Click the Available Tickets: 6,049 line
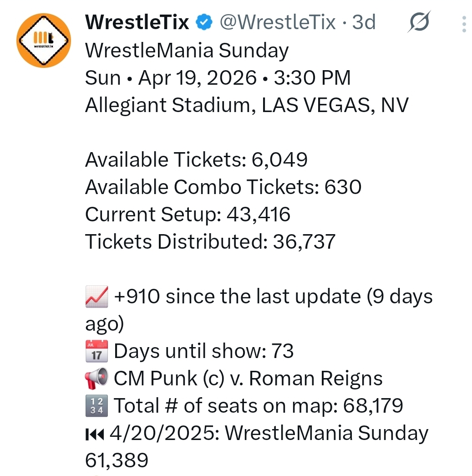Image resolution: width=472 pixels, height=476 pixels. 196,160
